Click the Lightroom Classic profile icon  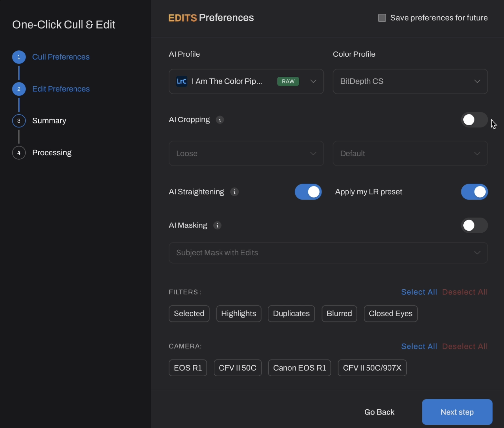click(x=181, y=81)
